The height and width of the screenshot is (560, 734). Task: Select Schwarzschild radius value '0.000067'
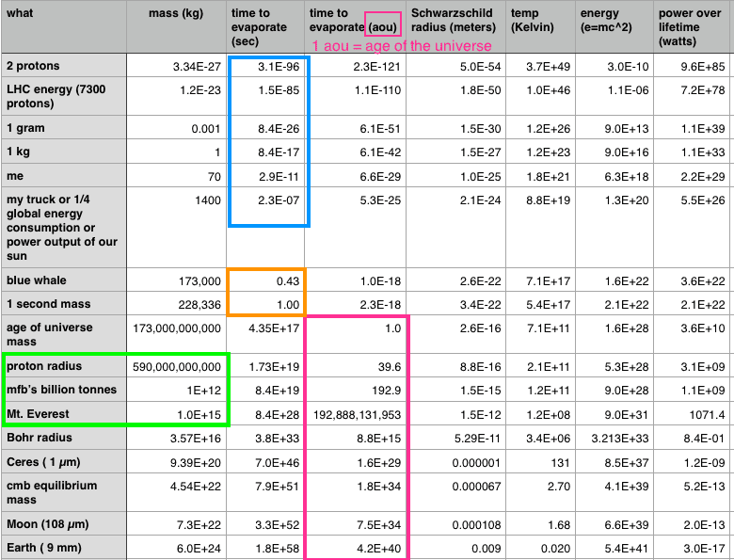pyautogui.click(x=455, y=492)
